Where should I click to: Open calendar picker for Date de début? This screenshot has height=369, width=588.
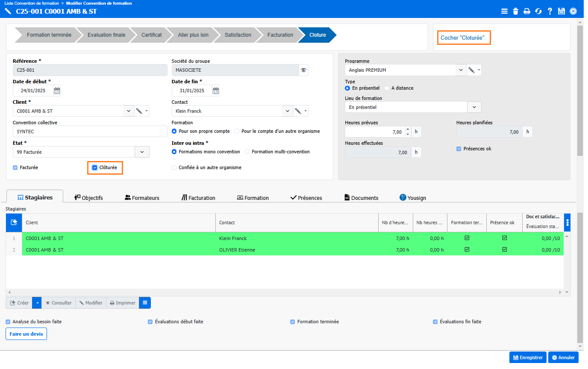click(x=57, y=91)
